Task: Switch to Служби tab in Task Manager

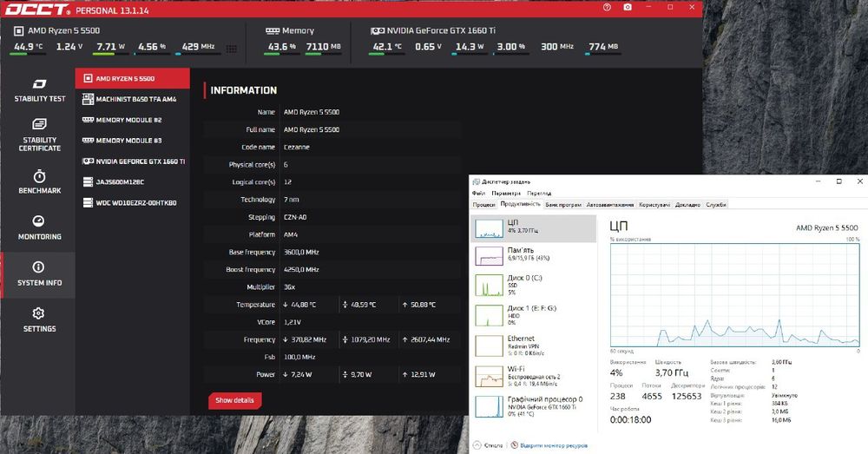Action: (x=716, y=205)
